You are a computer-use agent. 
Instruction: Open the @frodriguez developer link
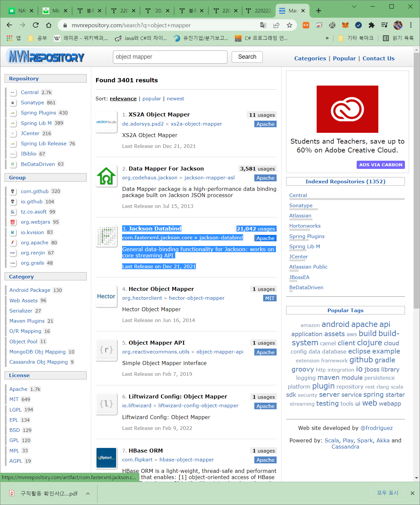coord(376,428)
